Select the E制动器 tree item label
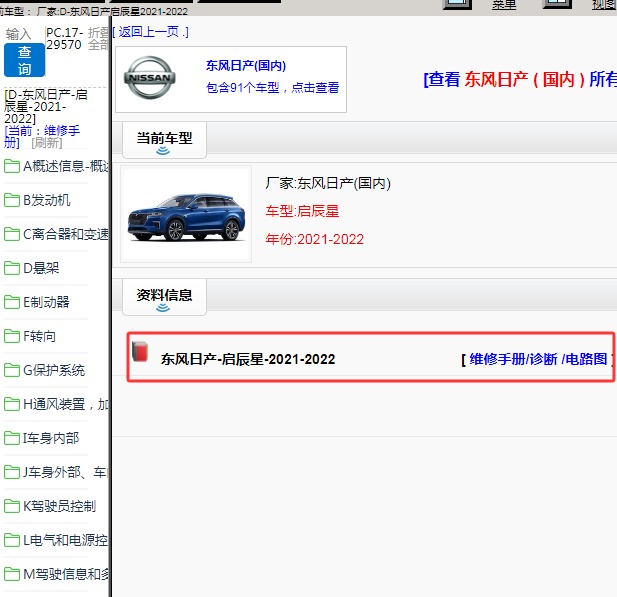This screenshot has width=617, height=597. [x=46, y=302]
